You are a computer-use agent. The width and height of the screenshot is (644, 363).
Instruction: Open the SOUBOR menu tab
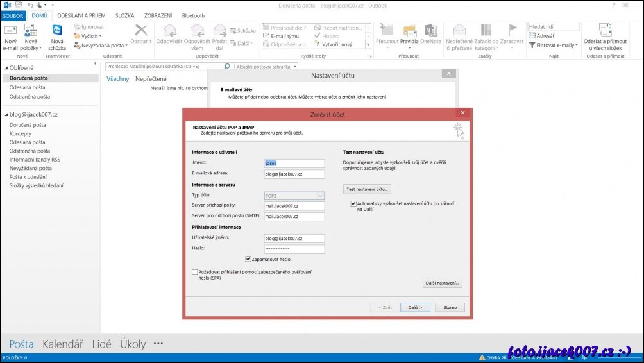tap(14, 15)
